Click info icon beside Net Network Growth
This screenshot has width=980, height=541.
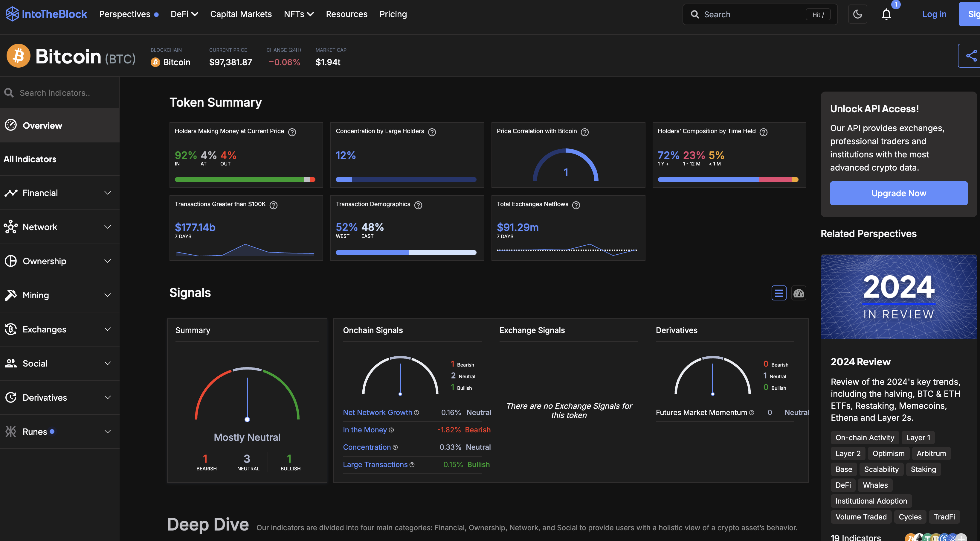[x=416, y=413]
